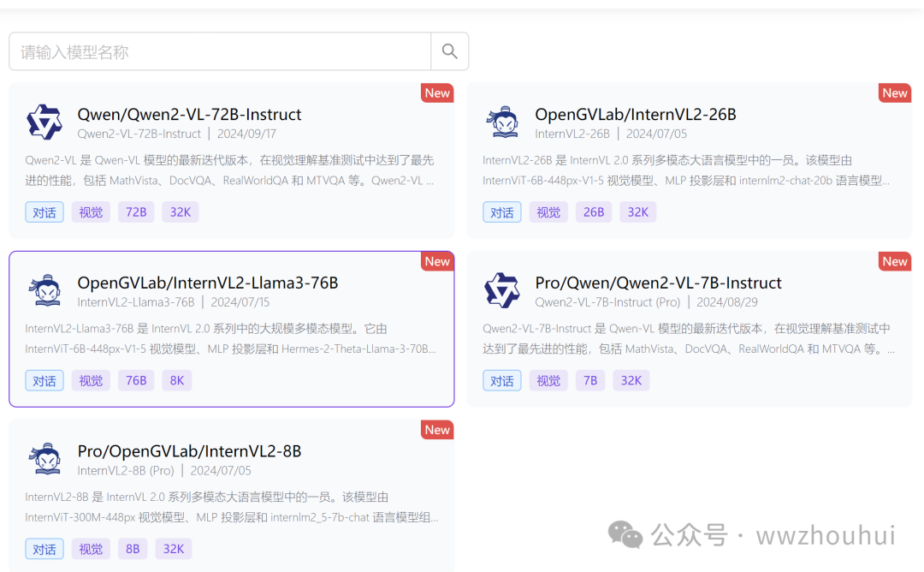The width and height of the screenshot is (924, 572).
Task: Click the 76B tag
Action: pos(136,381)
